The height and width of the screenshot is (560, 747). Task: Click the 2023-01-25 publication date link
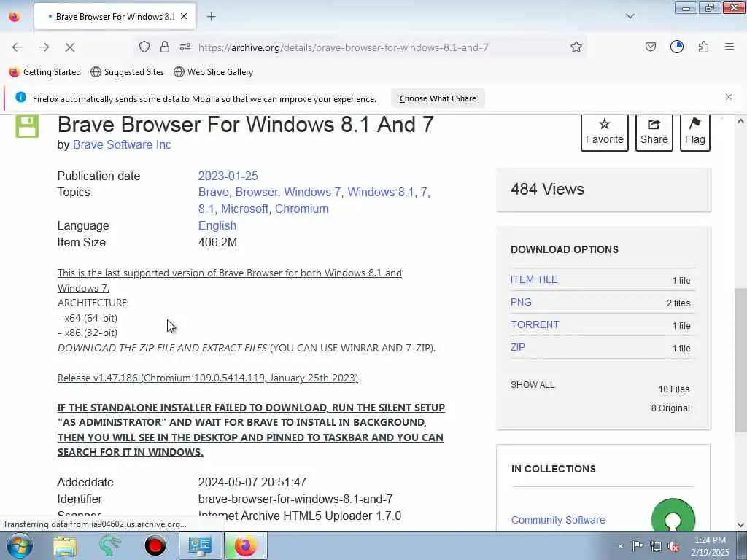(x=228, y=176)
